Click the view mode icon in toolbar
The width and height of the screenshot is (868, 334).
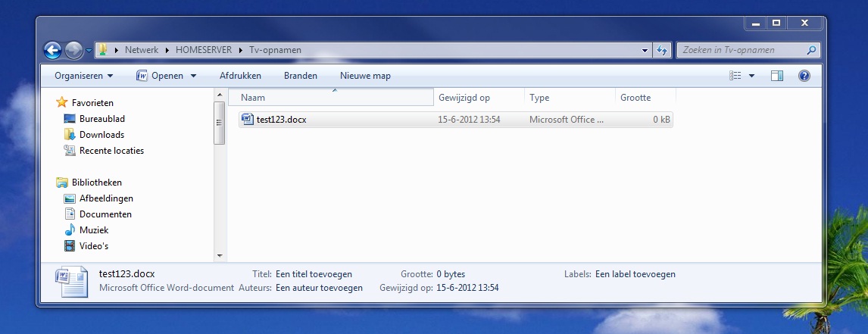click(x=735, y=76)
